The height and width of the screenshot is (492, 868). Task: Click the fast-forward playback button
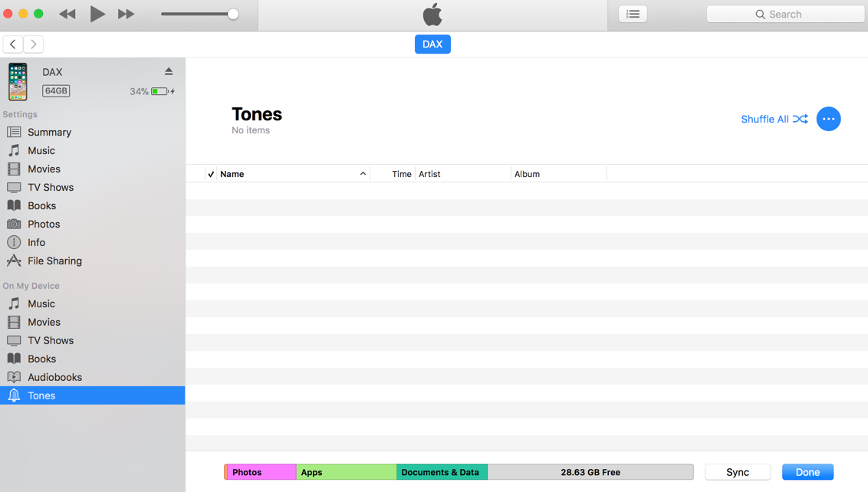127,14
